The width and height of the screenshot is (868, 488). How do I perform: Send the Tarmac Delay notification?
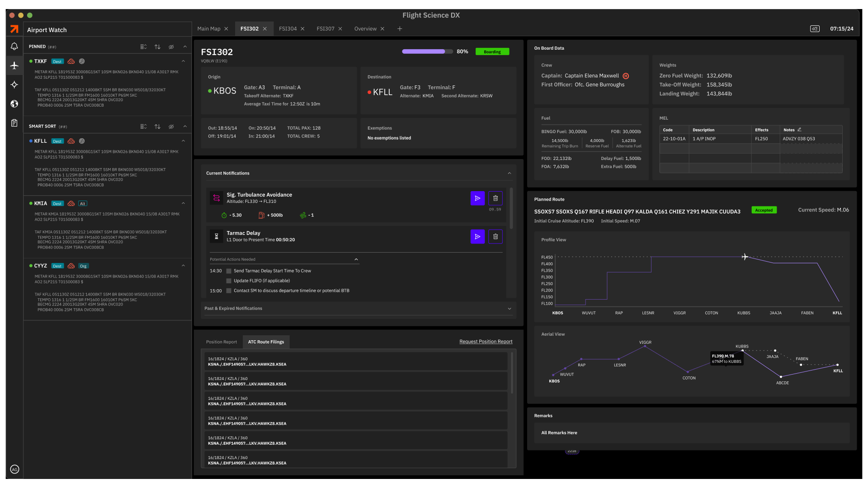coord(477,237)
